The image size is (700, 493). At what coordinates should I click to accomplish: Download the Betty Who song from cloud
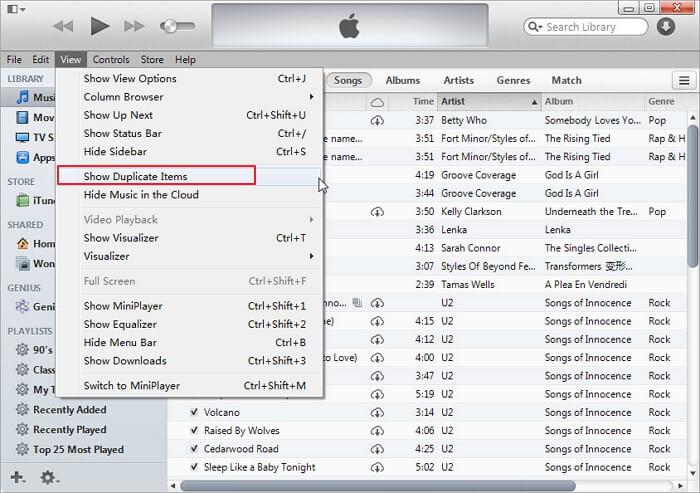coord(377,121)
